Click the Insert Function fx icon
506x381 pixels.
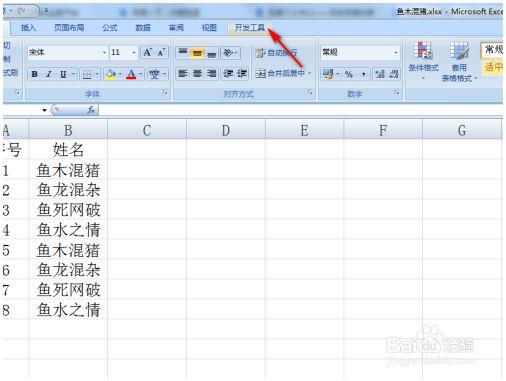pyautogui.click(x=91, y=110)
